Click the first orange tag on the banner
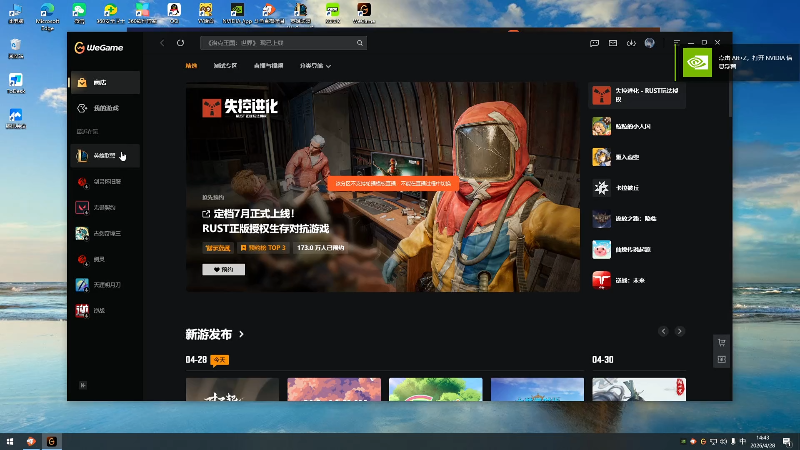 pos(218,248)
